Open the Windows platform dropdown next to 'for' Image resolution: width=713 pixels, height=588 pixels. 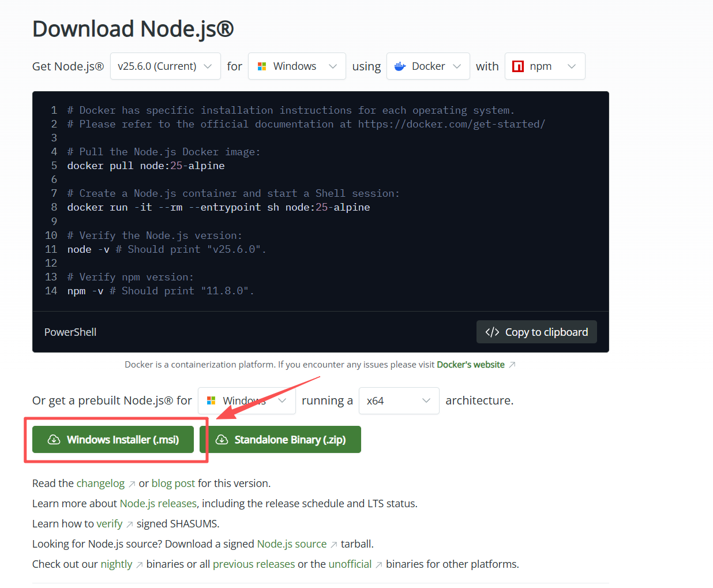pos(297,66)
